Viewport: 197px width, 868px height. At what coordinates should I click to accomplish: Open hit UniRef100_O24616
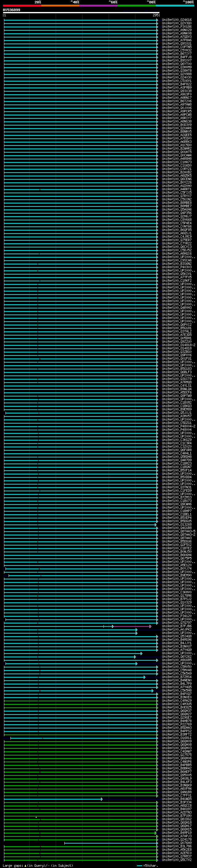[177, 20]
